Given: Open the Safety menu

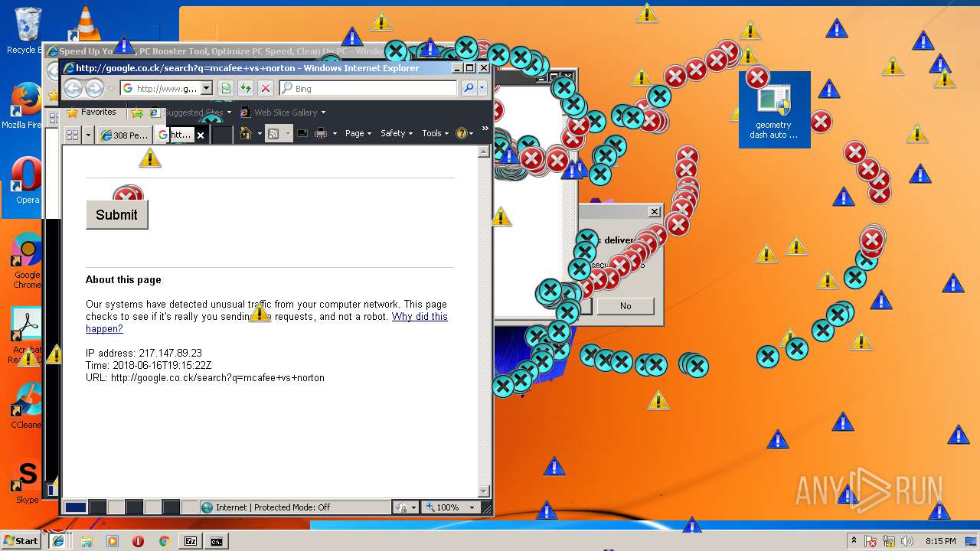Looking at the screenshot, I should [x=397, y=133].
